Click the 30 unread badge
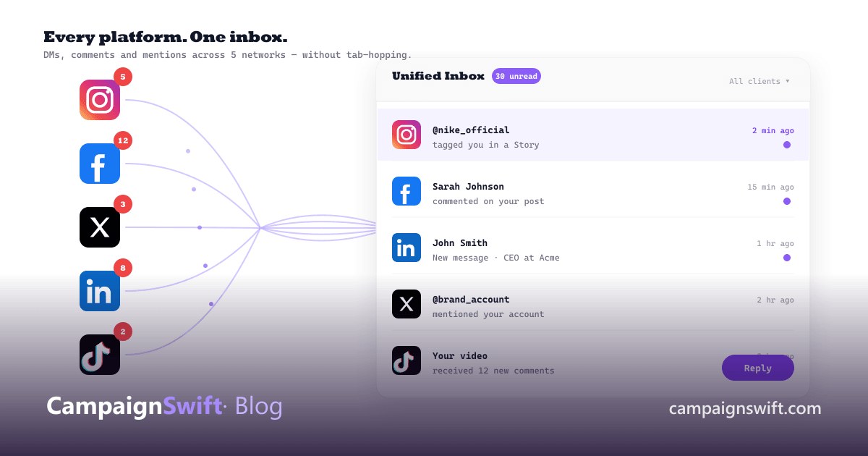 516,76
